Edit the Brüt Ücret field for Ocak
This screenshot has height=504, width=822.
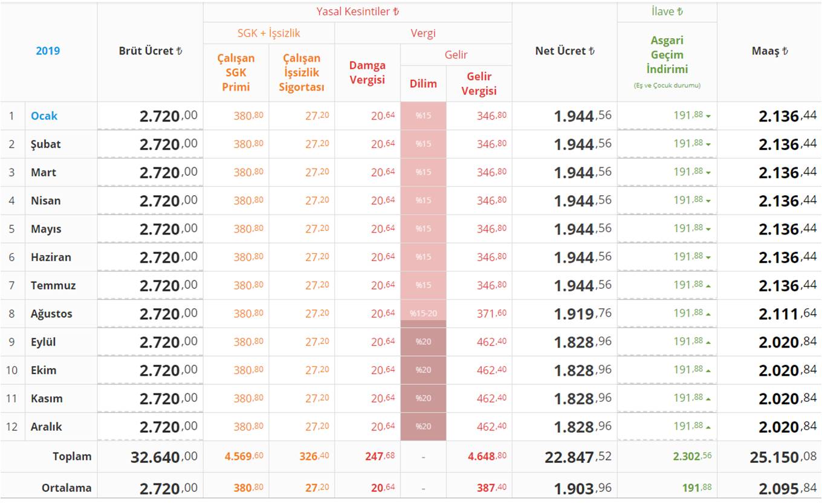150,116
